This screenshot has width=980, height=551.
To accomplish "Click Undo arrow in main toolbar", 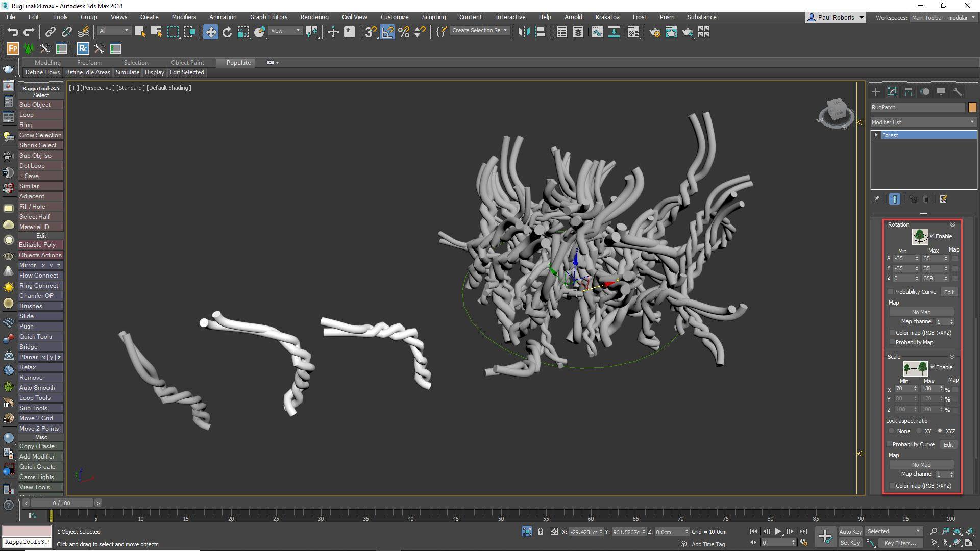I will pos(13,32).
